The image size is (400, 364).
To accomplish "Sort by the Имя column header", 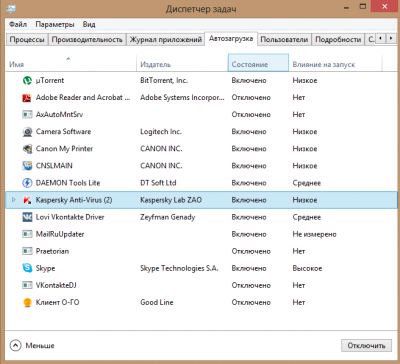I will pos(71,62).
